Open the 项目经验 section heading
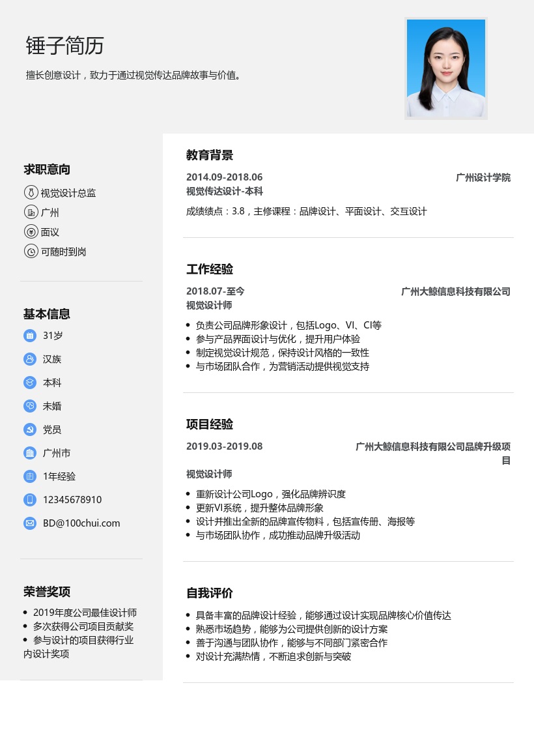Screen dimensions: 534x756 [x=209, y=424]
